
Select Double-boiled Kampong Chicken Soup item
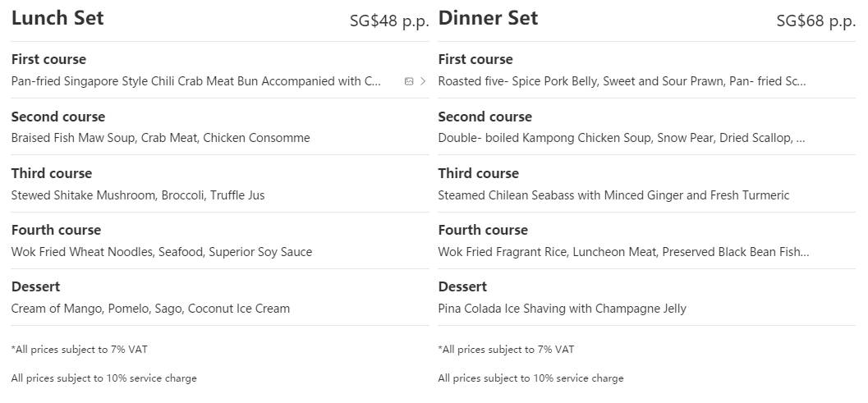621,138
